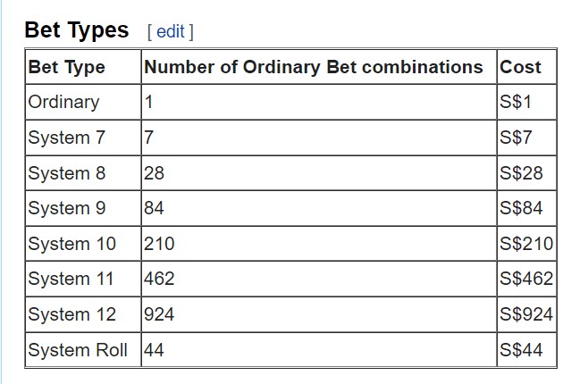Image resolution: width=588 pixels, height=384 pixels.
Task: Click the Cost column header
Action: [526, 67]
